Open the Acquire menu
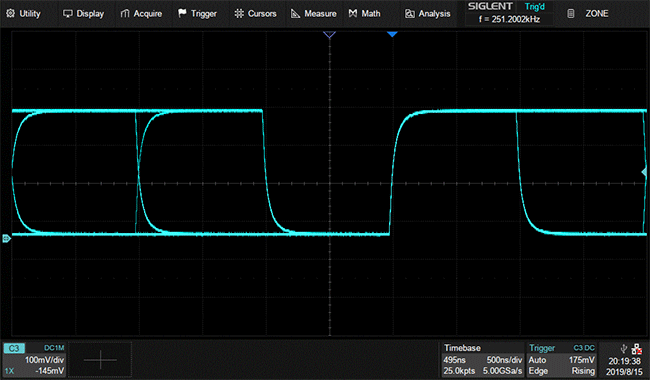 pos(141,14)
